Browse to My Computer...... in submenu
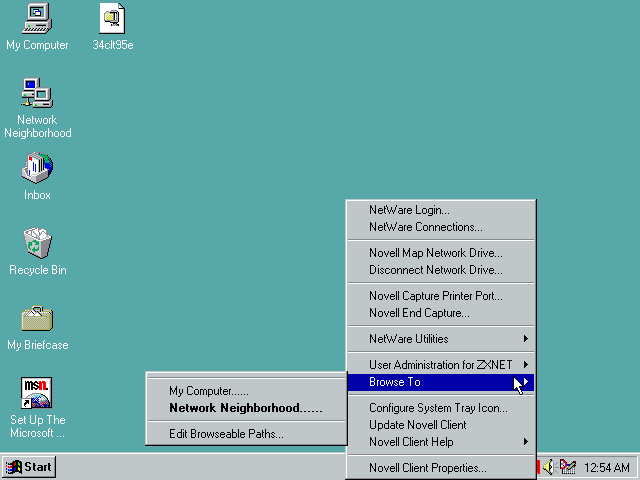 point(246,391)
